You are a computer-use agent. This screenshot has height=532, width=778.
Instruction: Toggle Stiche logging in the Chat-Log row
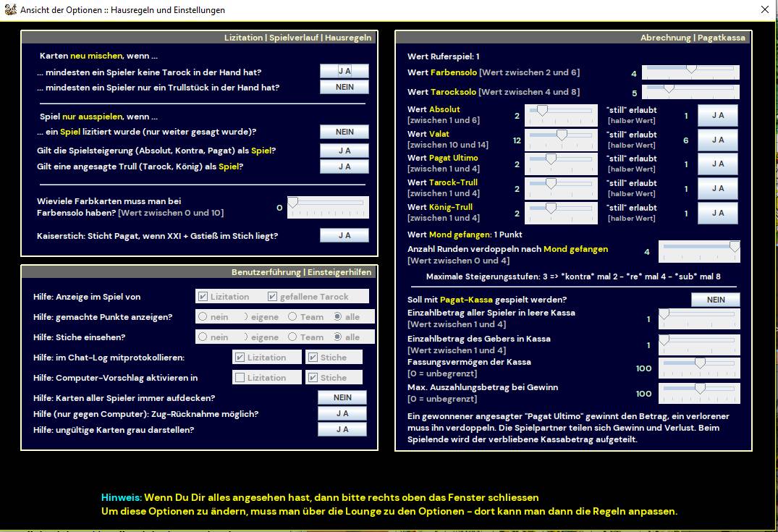pos(312,358)
